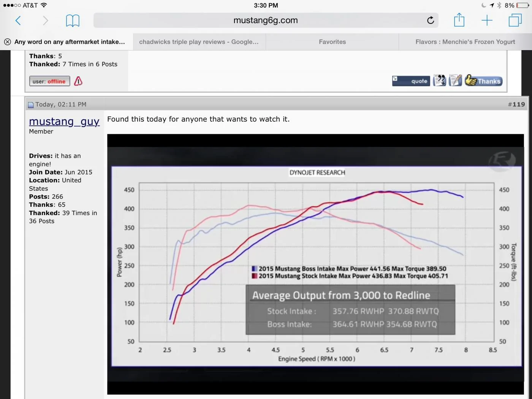
Task: Give Thanks to the previous post
Action: click(x=483, y=81)
